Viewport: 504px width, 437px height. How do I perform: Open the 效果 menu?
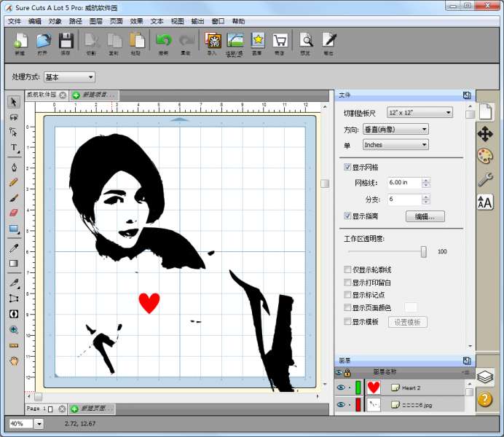coord(136,21)
